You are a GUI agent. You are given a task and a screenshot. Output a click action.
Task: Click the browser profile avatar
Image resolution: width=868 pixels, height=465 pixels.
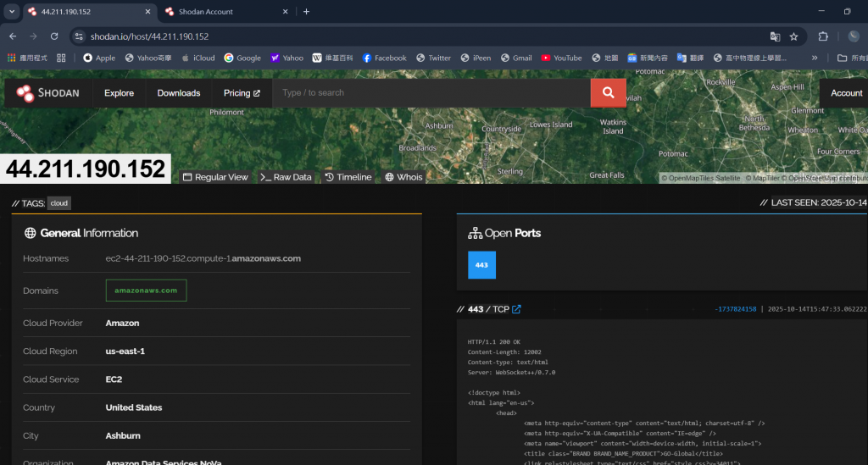tap(854, 36)
